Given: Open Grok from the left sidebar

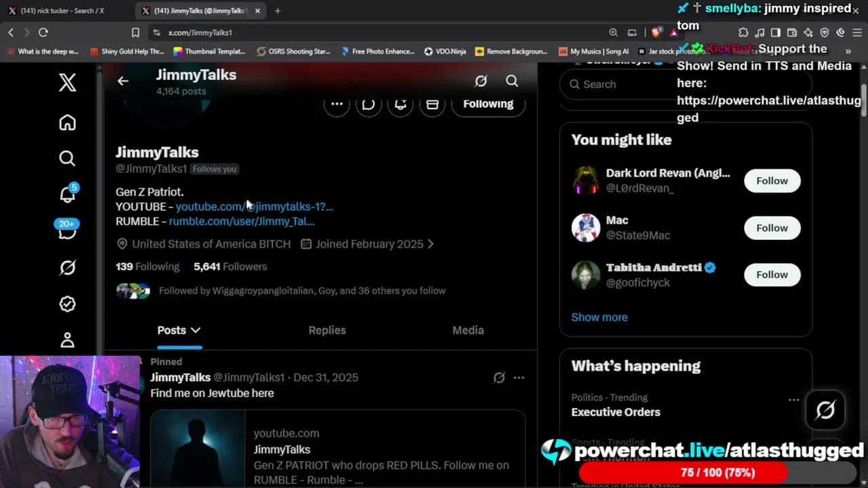Looking at the screenshot, I should [67, 268].
